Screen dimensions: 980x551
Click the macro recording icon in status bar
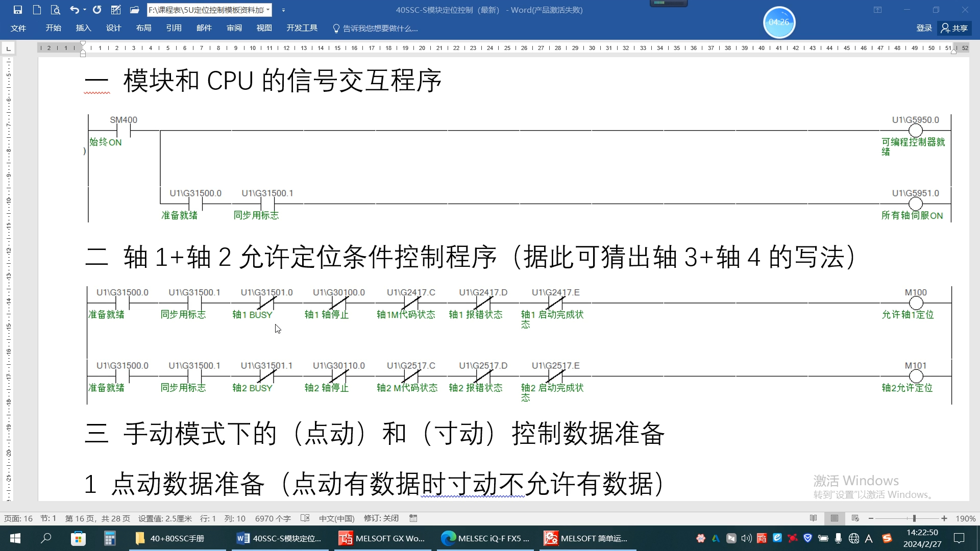click(413, 518)
